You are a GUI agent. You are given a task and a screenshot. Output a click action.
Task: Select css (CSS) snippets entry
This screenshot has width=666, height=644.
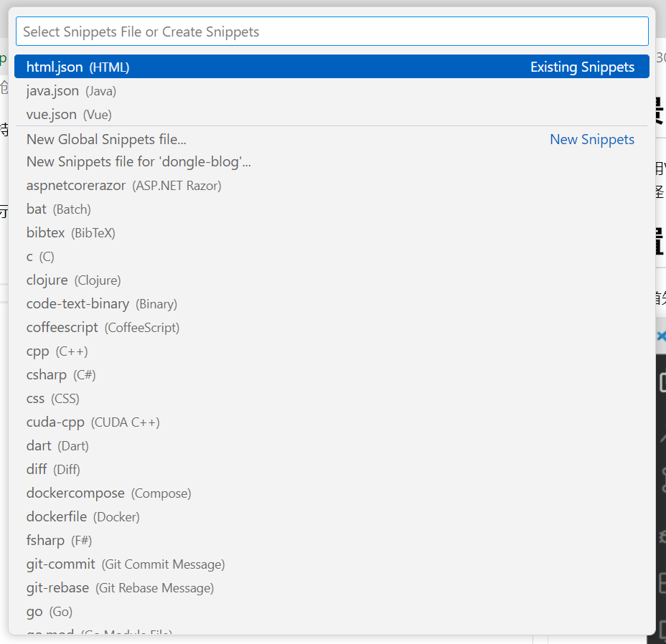click(x=54, y=398)
